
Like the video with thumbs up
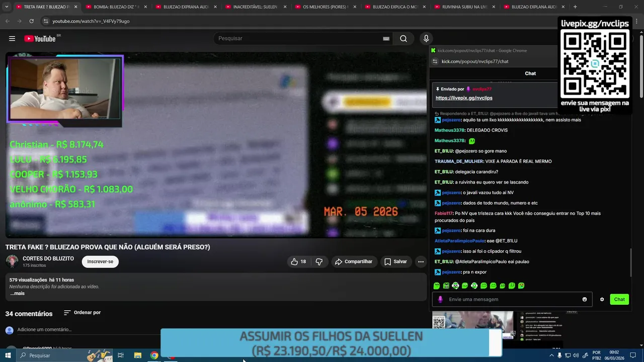298,261
